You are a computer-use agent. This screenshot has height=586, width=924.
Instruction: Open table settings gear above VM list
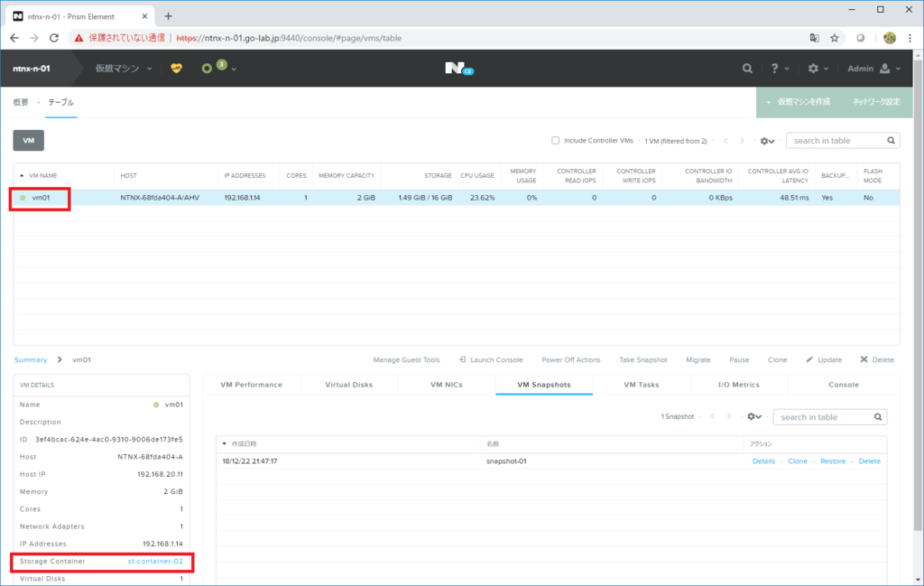point(765,140)
